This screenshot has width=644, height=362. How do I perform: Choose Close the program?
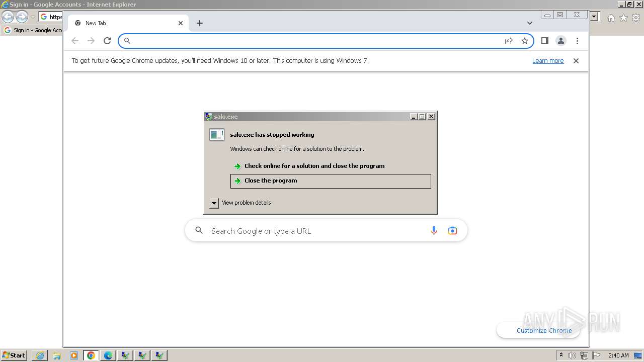click(331, 181)
